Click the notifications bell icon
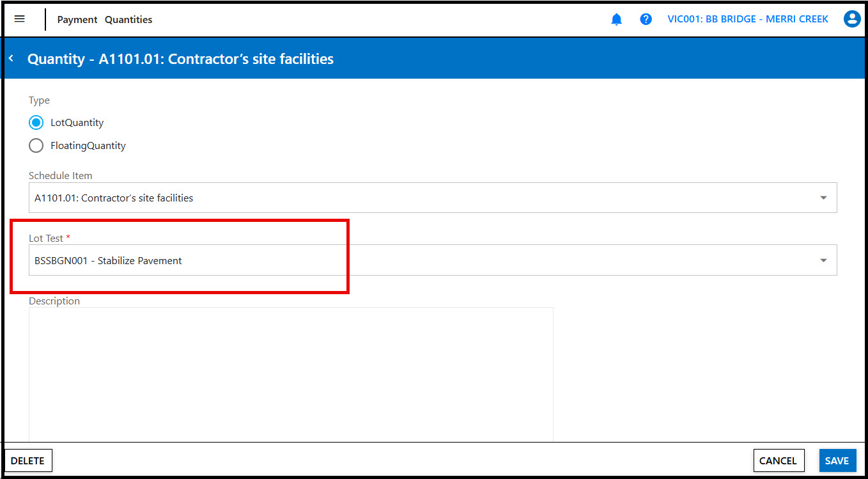 (x=616, y=19)
